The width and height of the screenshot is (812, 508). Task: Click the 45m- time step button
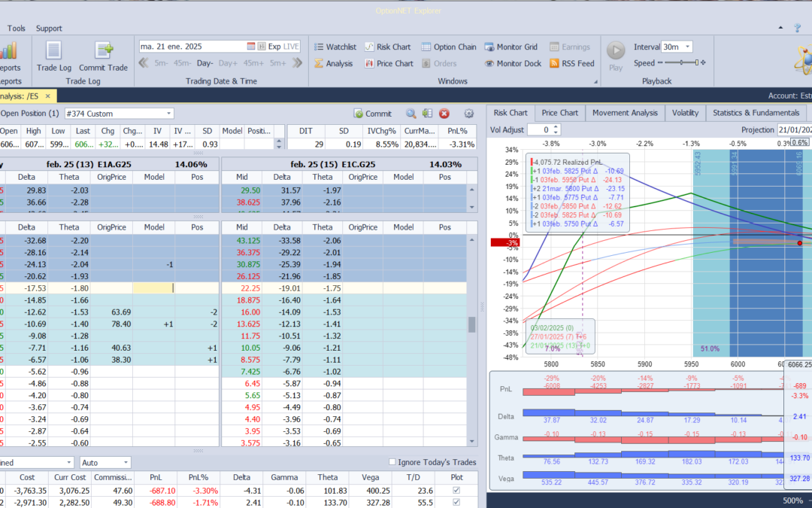[182, 63]
